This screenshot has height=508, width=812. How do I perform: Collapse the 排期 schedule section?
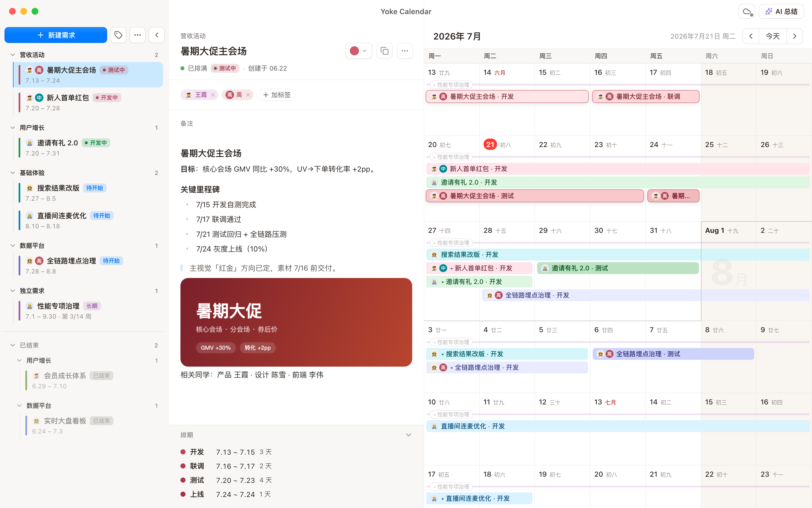tap(408, 435)
